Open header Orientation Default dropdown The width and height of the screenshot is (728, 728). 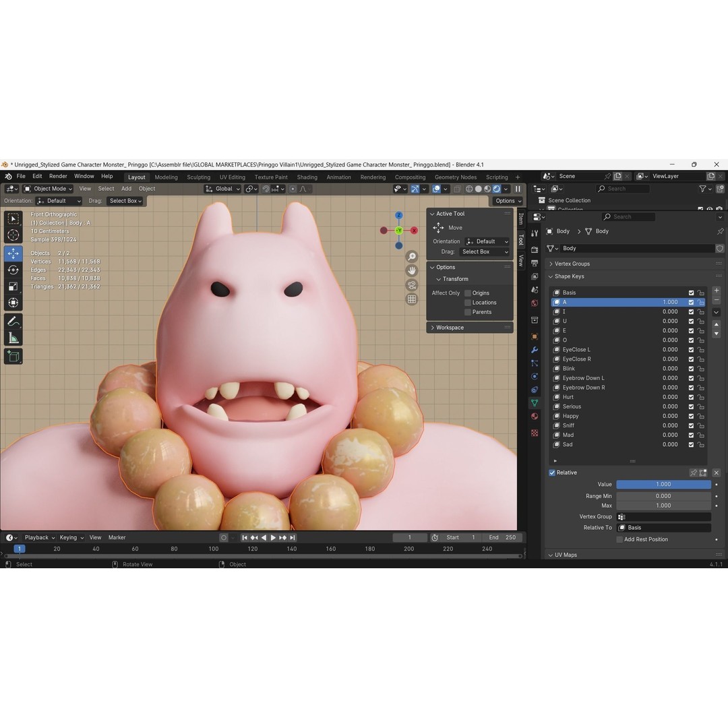point(59,201)
